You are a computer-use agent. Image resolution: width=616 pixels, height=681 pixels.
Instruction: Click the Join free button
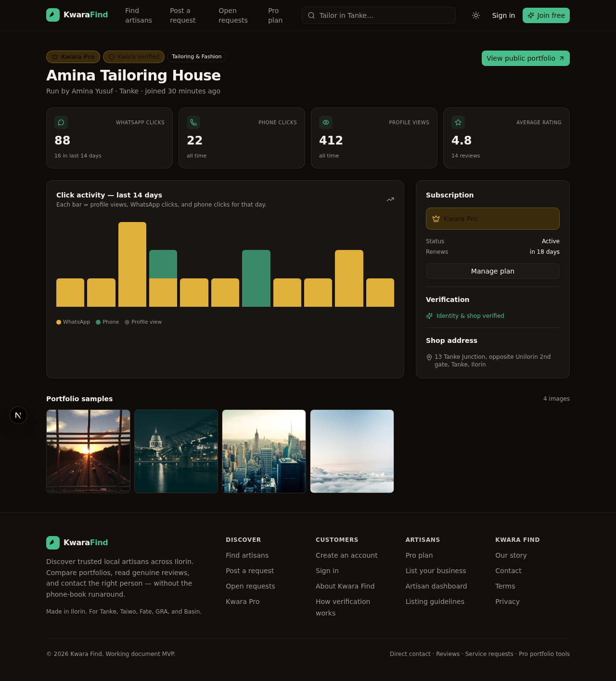(x=546, y=15)
